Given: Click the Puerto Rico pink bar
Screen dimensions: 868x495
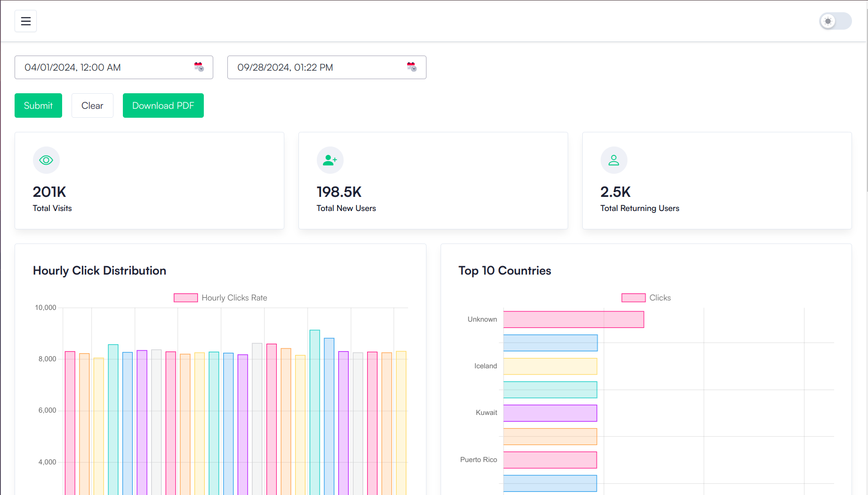Looking at the screenshot, I should (550, 460).
